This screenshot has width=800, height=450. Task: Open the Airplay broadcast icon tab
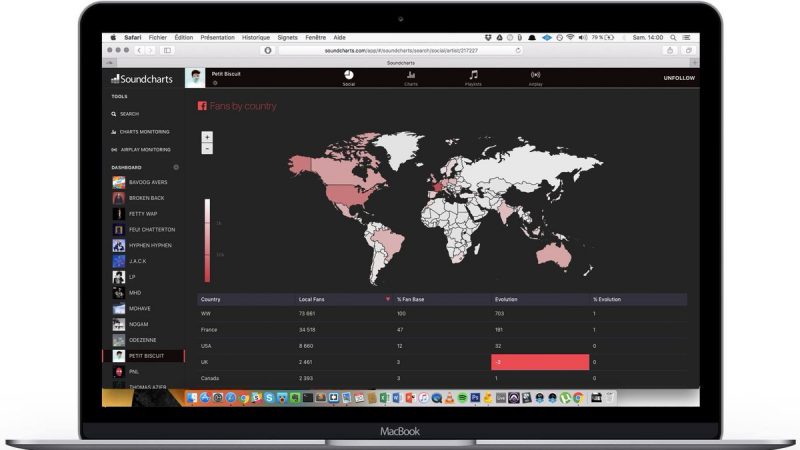[535, 76]
